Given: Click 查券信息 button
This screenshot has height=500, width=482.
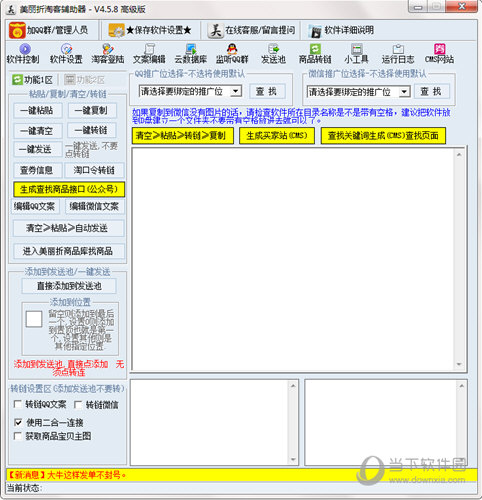Looking at the screenshot, I should pos(38,170).
